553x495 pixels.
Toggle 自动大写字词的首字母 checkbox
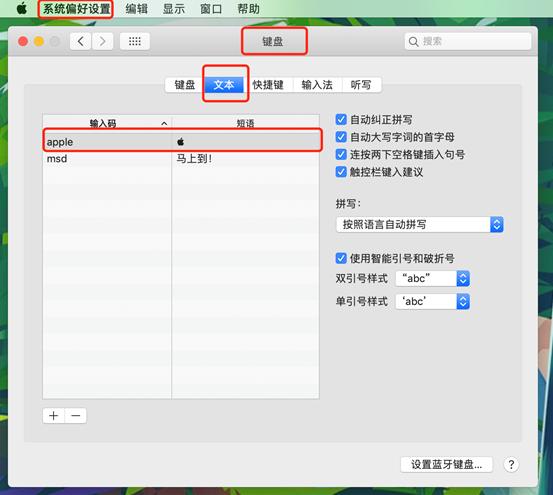(341, 137)
